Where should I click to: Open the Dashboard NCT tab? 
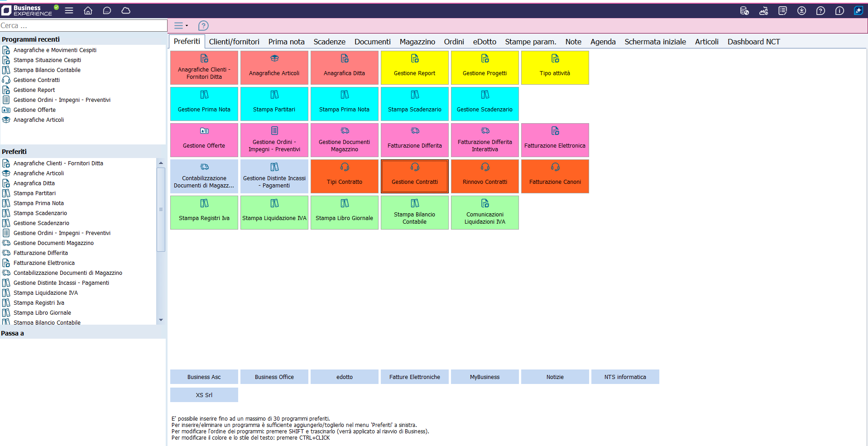(x=753, y=42)
